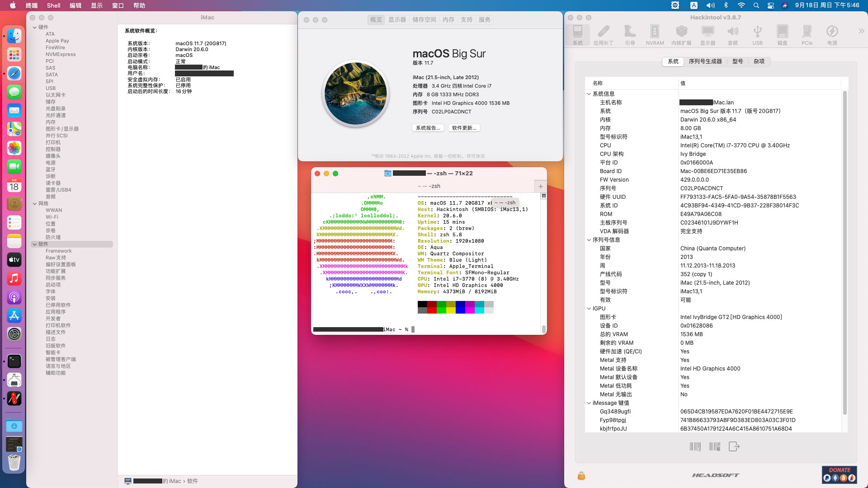Open the Shell menu in menu bar

pos(53,5)
